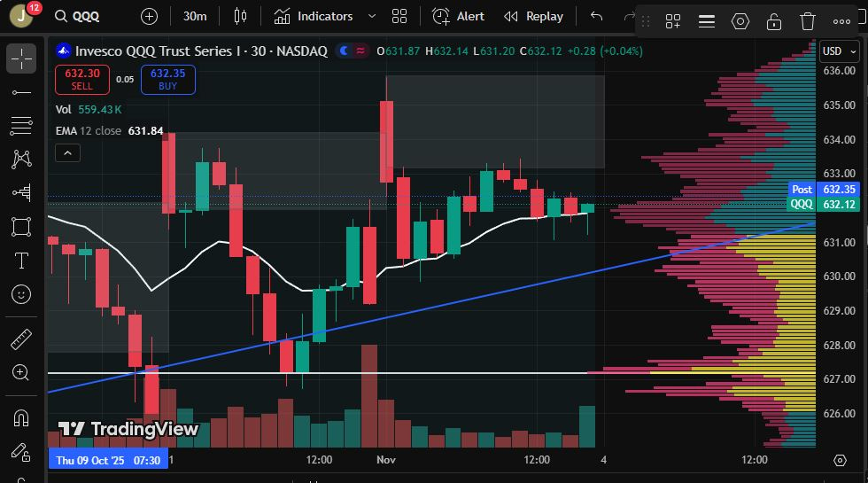Start bar Replay mode
The width and height of the screenshot is (868, 483).
tap(533, 17)
